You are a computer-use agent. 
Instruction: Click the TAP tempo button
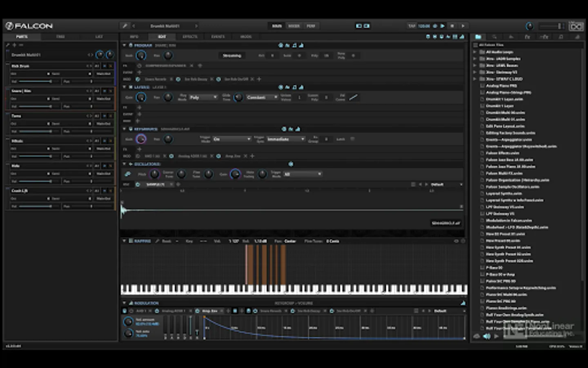pyautogui.click(x=412, y=26)
